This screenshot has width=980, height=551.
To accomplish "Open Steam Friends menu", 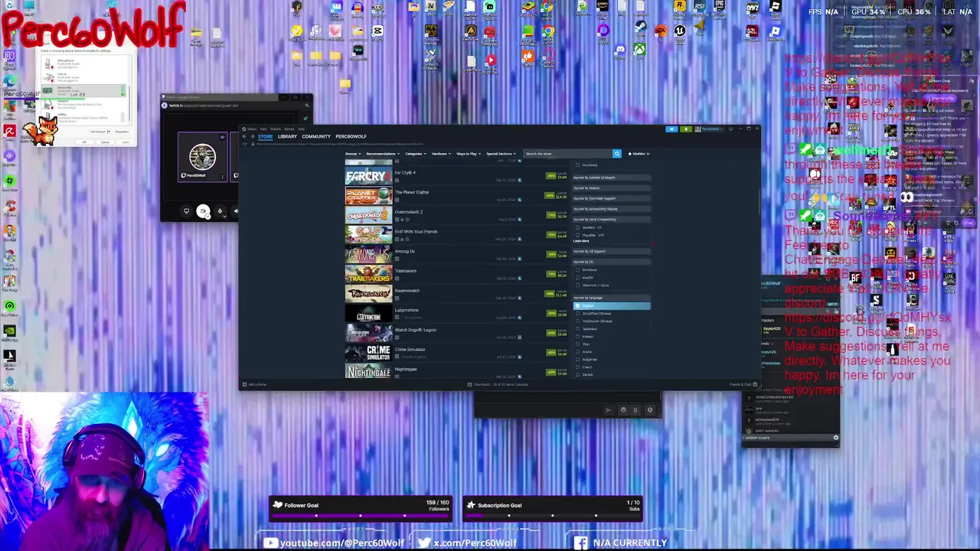I will pyautogui.click(x=276, y=129).
